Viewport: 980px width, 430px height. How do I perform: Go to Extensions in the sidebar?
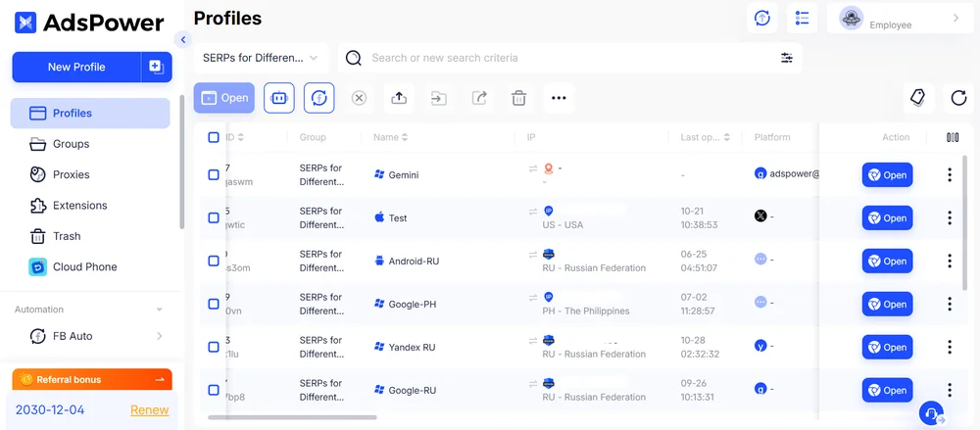pos(79,206)
